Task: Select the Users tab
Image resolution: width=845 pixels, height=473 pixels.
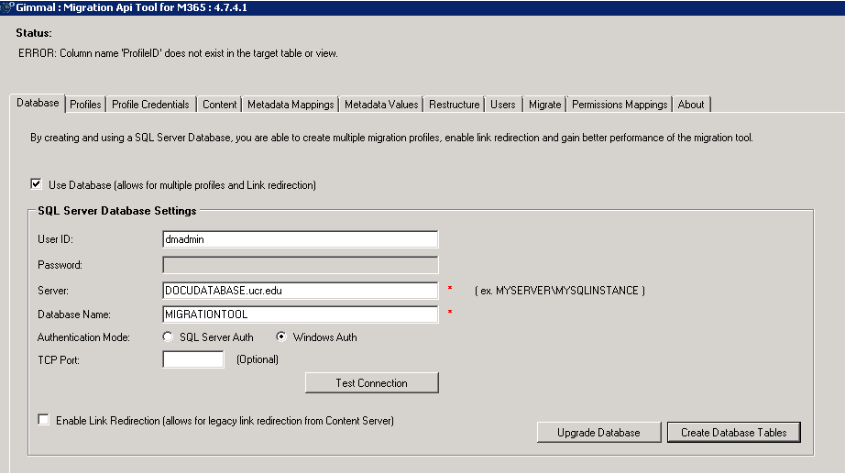Action: pos(503,104)
